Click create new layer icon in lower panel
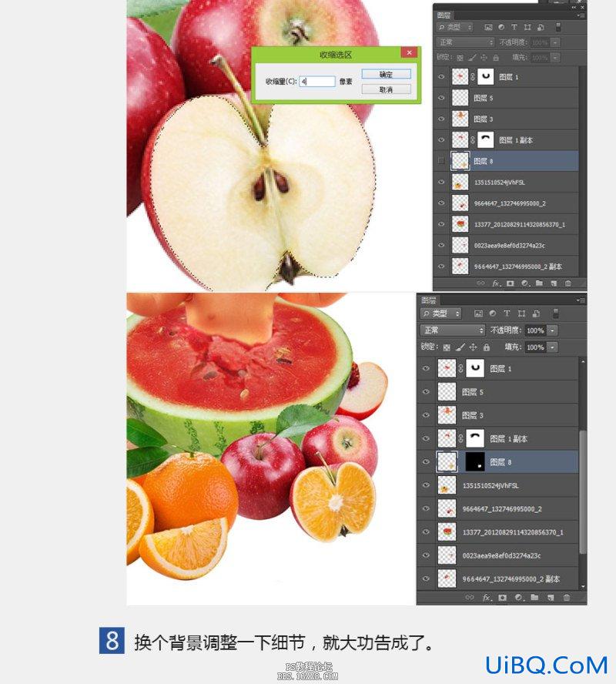 click(x=551, y=597)
